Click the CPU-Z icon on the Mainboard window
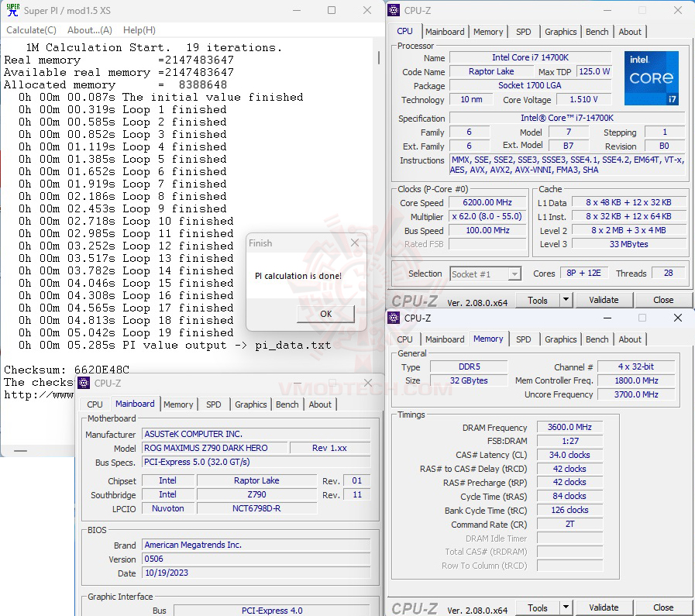This screenshot has height=616, width=695. [82, 383]
